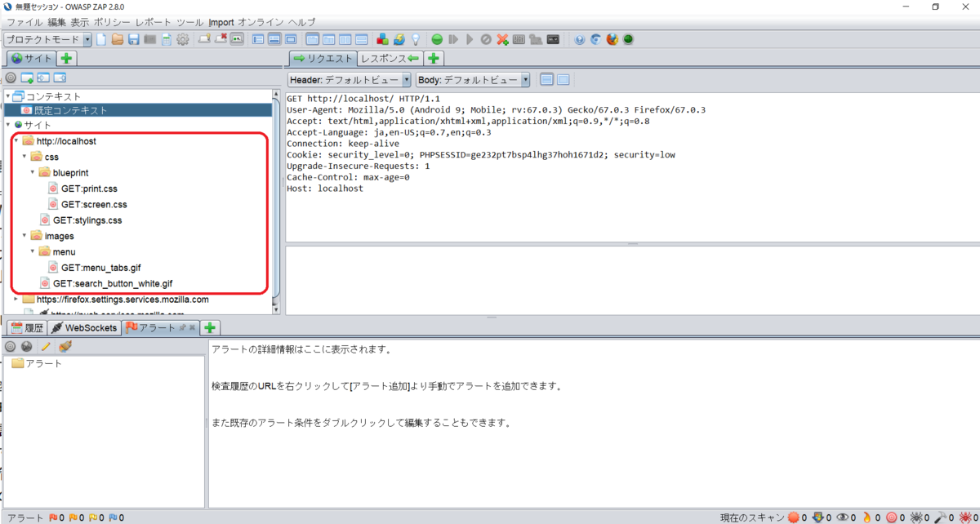Click the Continue play icon in toolbar
Viewport: 980px width, 524px height.
click(470, 39)
